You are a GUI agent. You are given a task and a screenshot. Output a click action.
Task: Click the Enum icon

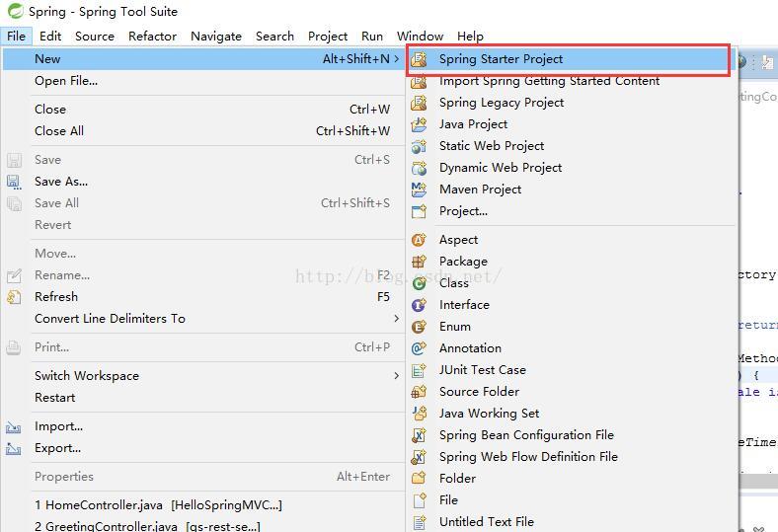(419, 327)
